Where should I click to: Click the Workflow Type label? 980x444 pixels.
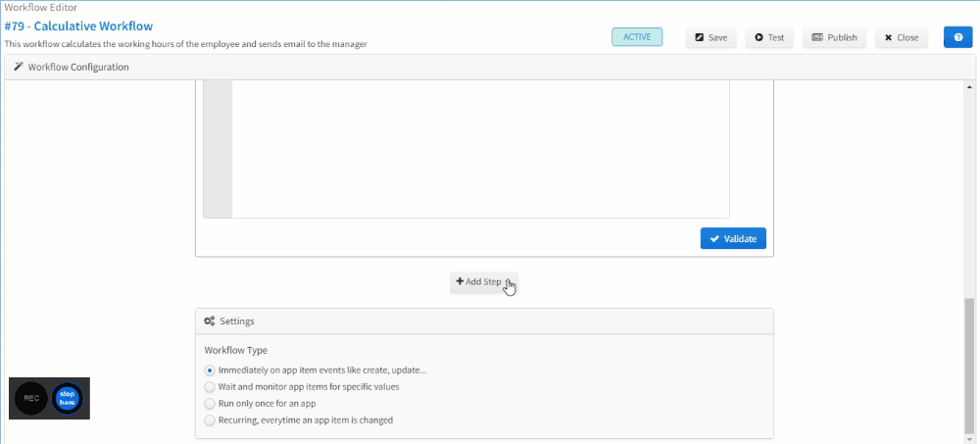point(235,350)
